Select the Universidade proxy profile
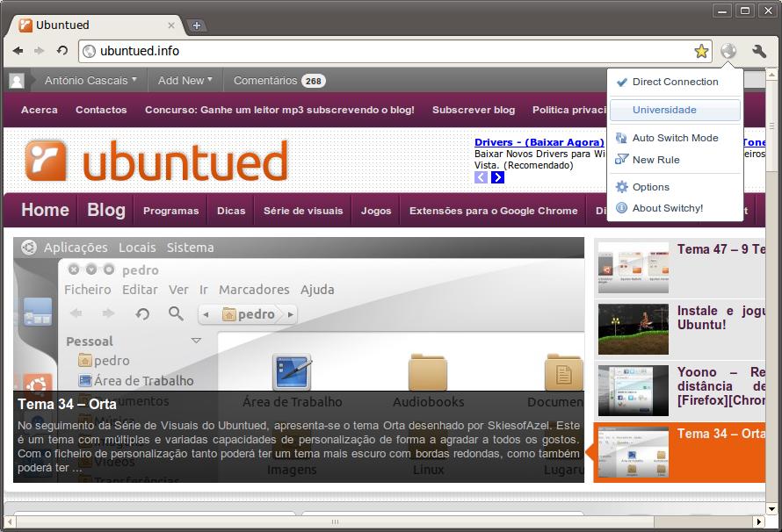 click(676, 110)
